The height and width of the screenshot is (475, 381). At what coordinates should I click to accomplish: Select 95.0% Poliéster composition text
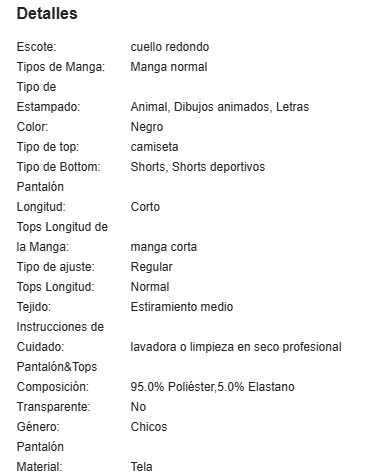[x=172, y=387]
